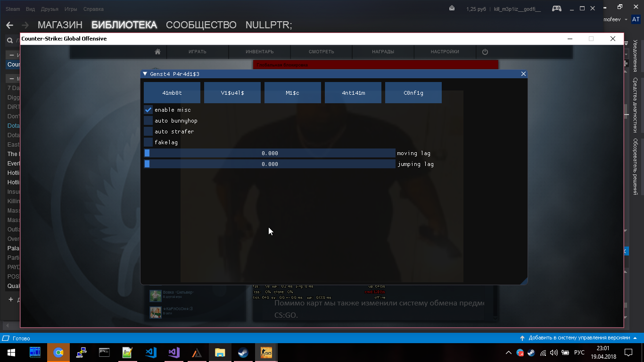Open the Друзья menu
Image resolution: width=644 pixels, height=362 pixels.
50,9
